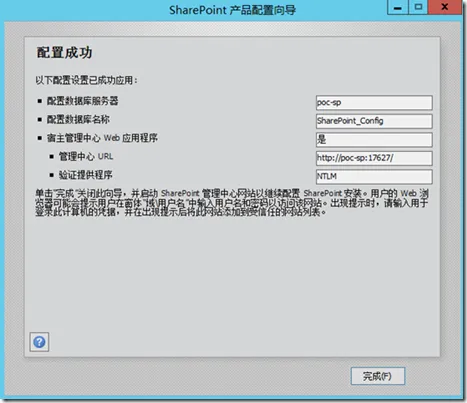
Task: Click the 管理中心 URL label
Action: point(86,156)
